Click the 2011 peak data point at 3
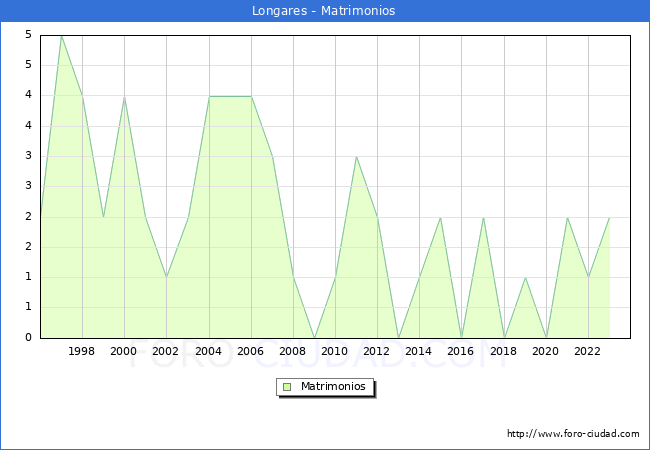Viewport: 650px width, 450px height. (356, 157)
